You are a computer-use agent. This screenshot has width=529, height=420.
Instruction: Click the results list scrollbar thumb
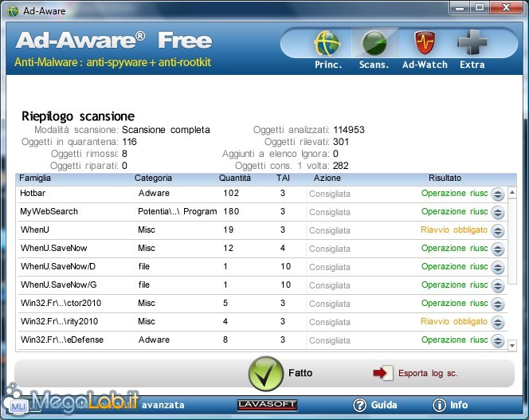point(512,241)
